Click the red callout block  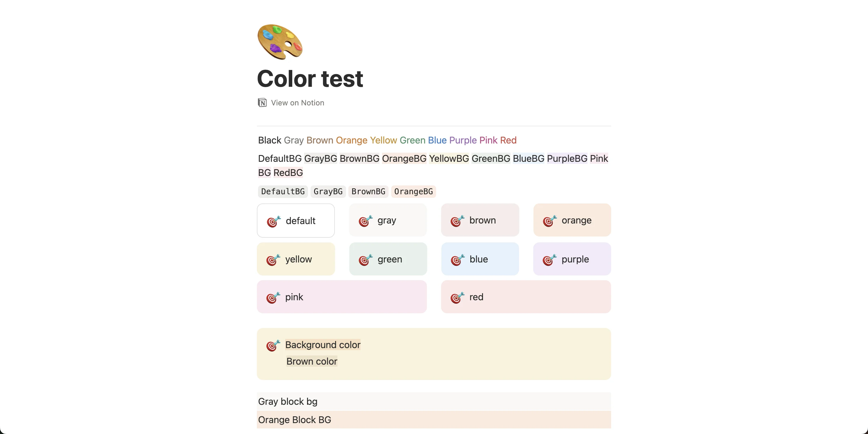pos(525,297)
